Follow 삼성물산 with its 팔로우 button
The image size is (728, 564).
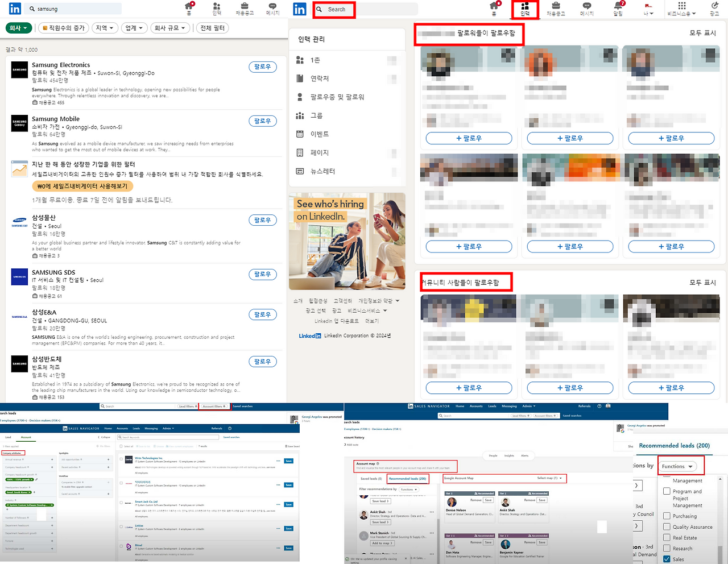[x=262, y=220]
